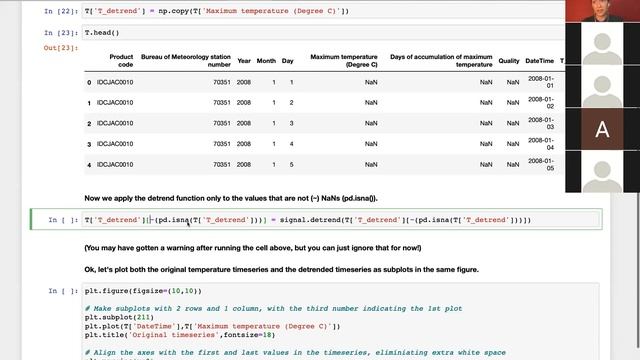Click station number 70351 in row 3
The height and width of the screenshot is (360, 640).
[x=222, y=144]
